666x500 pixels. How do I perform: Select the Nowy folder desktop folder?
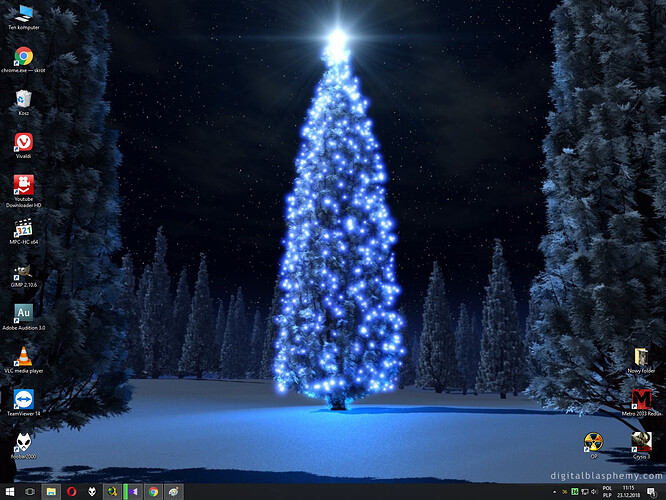(x=642, y=357)
